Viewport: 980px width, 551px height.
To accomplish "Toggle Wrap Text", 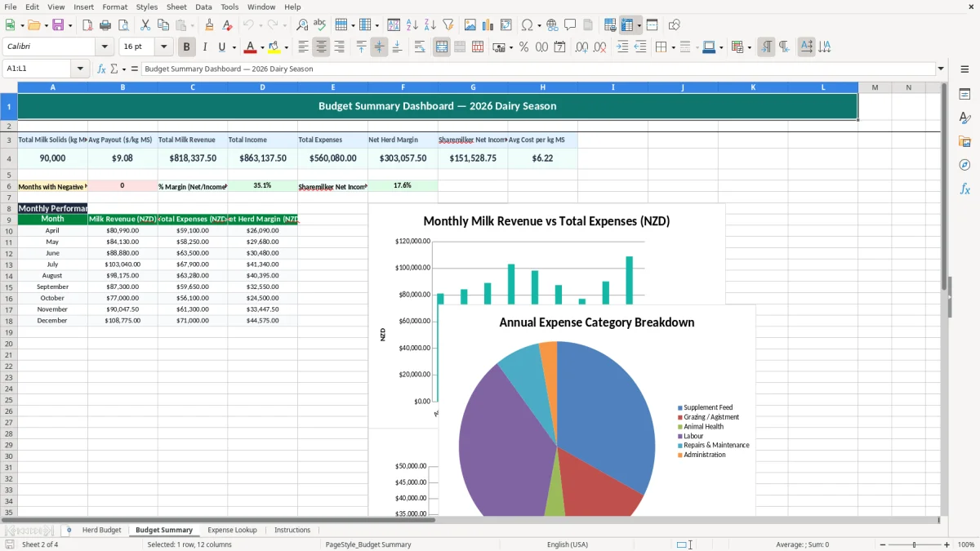I will tap(420, 47).
